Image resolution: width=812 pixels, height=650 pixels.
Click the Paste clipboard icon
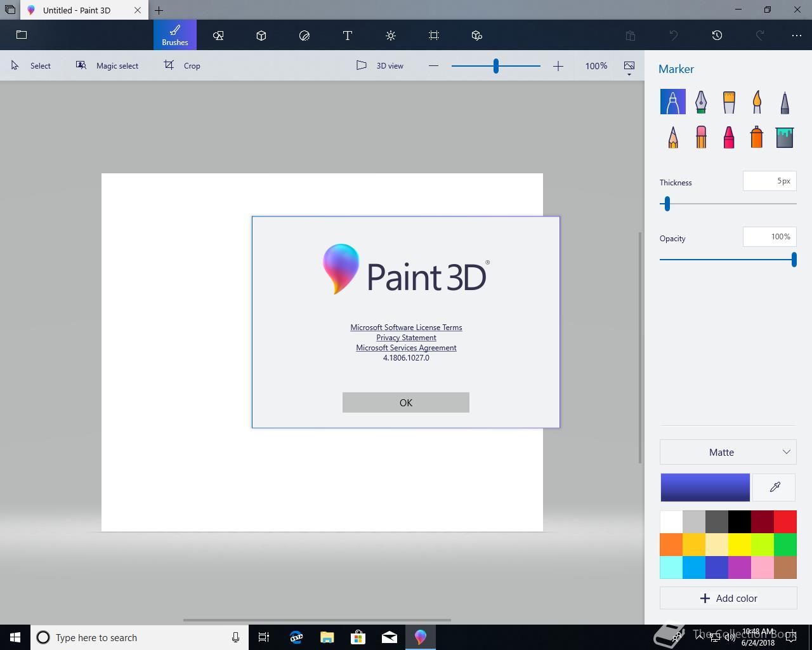coord(631,36)
